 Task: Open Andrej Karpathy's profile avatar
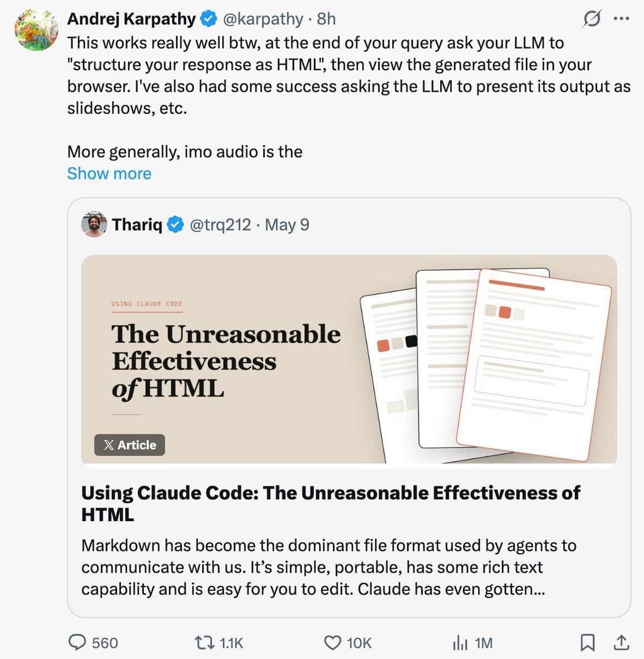coord(36,29)
